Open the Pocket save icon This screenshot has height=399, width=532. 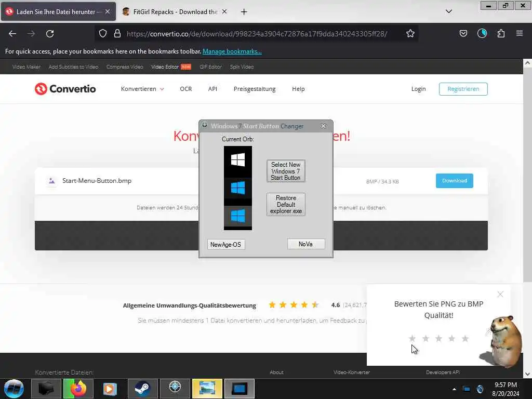[x=463, y=33]
